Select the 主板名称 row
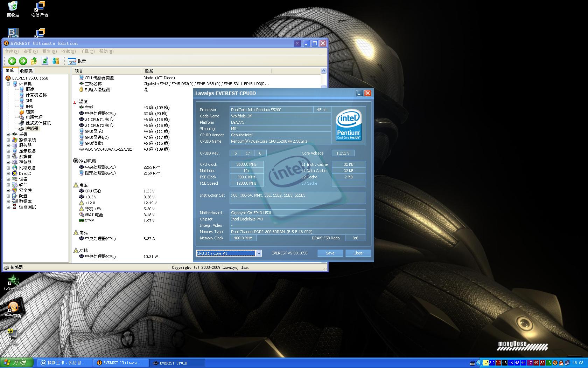 click(x=196, y=84)
